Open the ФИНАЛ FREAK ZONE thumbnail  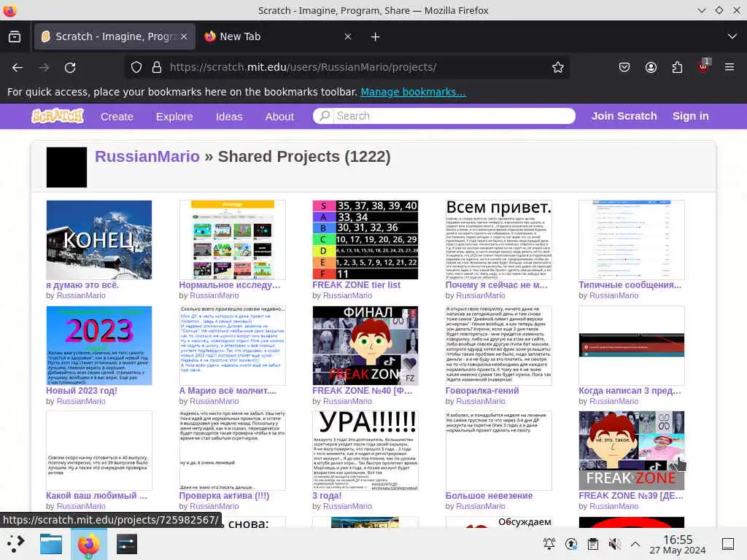(365, 345)
